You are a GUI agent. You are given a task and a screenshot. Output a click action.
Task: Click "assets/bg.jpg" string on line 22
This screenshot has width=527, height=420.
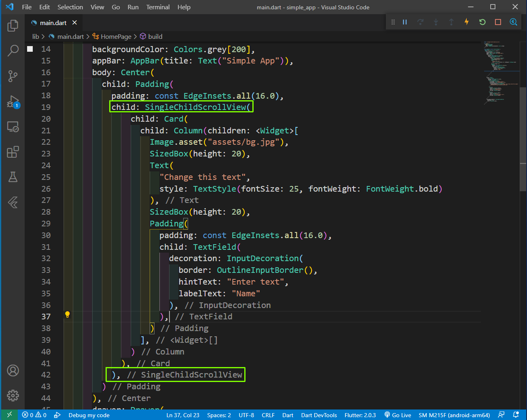click(x=243, y=142)
